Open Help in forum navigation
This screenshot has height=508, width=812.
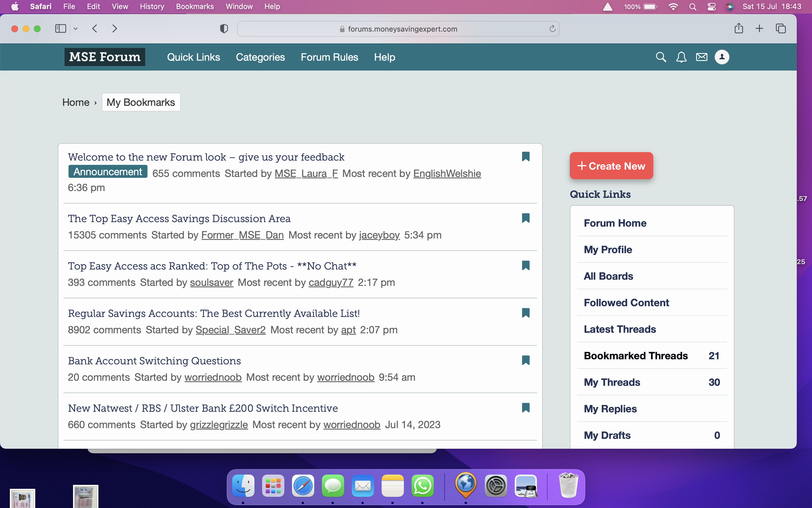point(385,57)
